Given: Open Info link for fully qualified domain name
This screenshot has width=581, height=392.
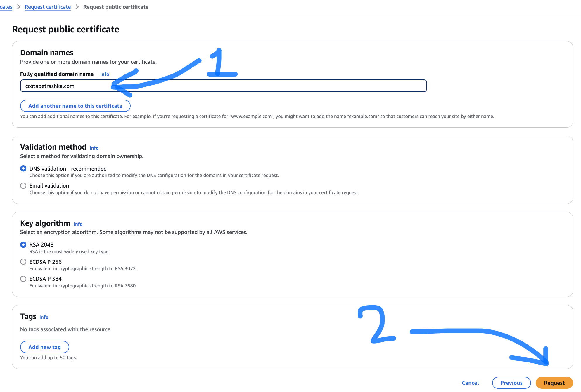Looking at the screenshot, I should [104, 74].
